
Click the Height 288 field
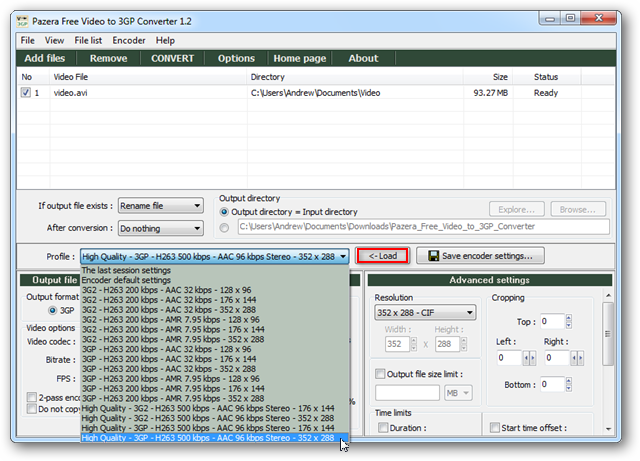click(447, 344)
